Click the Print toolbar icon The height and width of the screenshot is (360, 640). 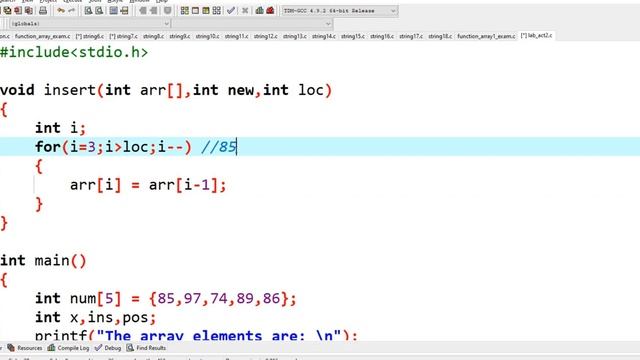click(x=43, y=11)
